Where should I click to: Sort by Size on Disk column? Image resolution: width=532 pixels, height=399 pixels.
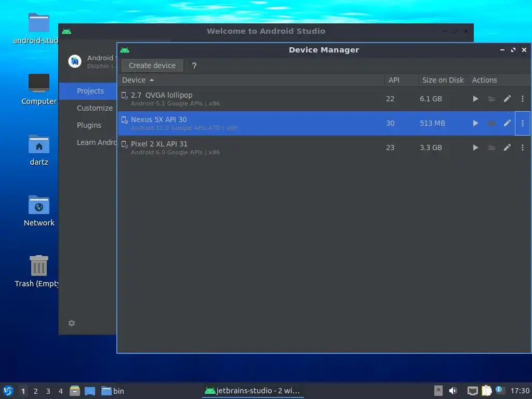[x=443, y=80]
